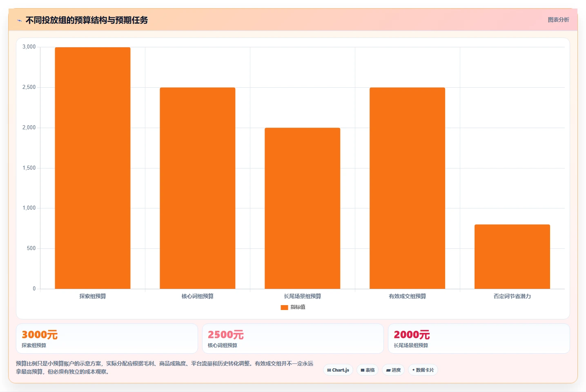Click the 有效成交组预算 bar in the chart
This screenshot has width=586, height=392.
pos(408,188)
